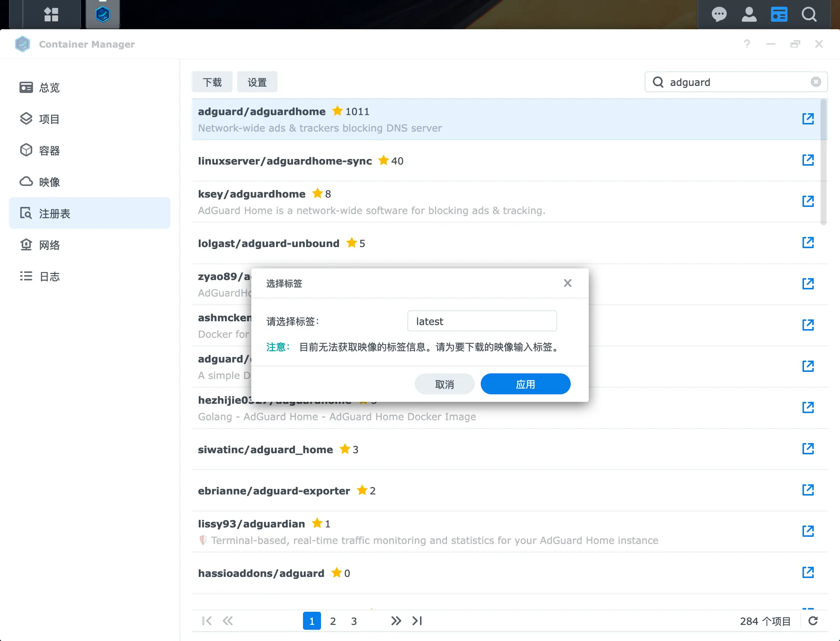Open ksey/adguardhome external link icon
Image resolution: width=840 pixels, height=641 pixels.
808,201
